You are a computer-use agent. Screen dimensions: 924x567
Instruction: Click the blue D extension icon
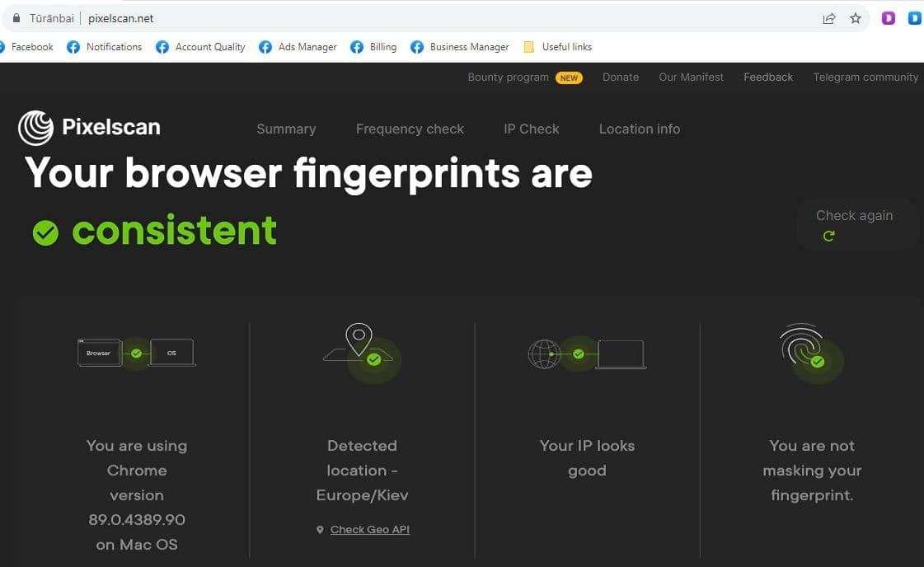[914, 18]
